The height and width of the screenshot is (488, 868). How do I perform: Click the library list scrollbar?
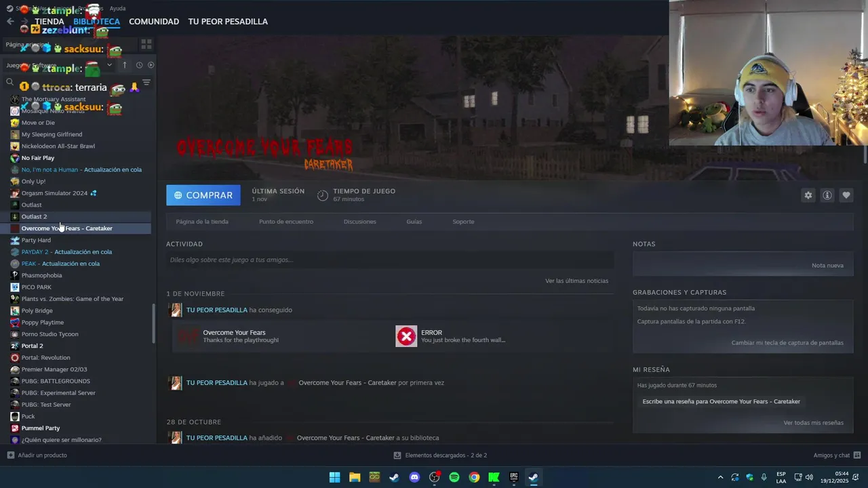pos(153,324)
